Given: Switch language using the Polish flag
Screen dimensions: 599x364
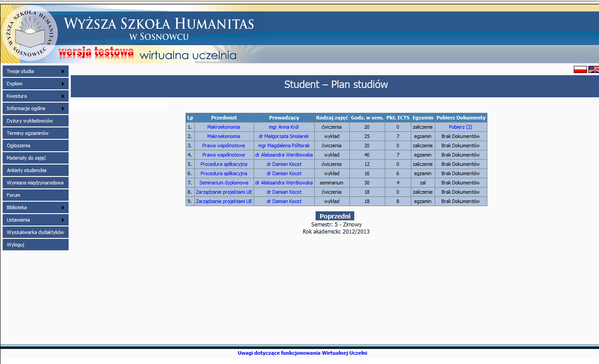Looking at the screenshot, I should 580,69.
